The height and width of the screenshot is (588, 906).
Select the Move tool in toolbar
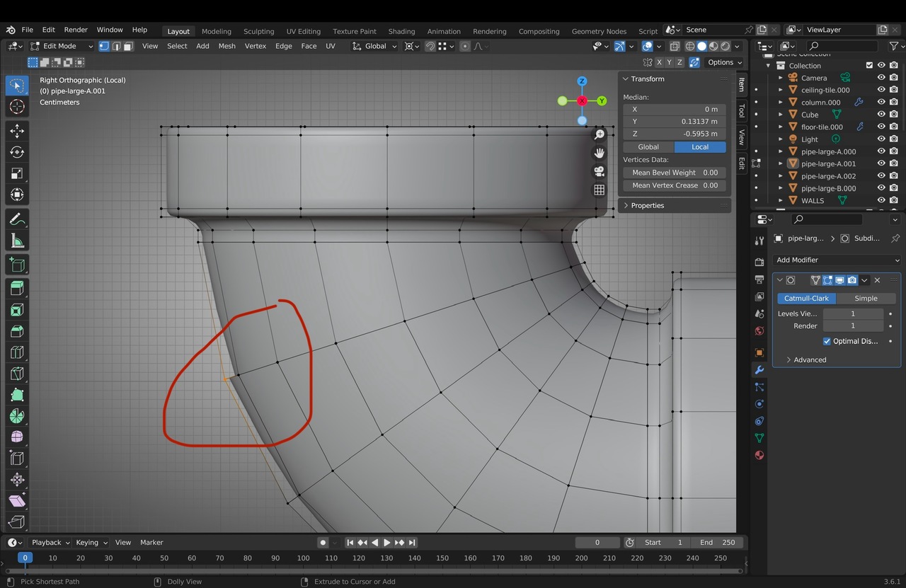coord(17,131)
